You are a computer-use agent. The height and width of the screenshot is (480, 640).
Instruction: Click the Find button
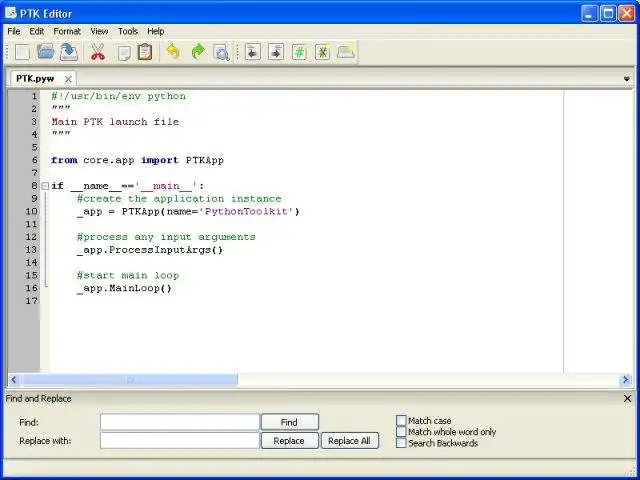(289, 422)
